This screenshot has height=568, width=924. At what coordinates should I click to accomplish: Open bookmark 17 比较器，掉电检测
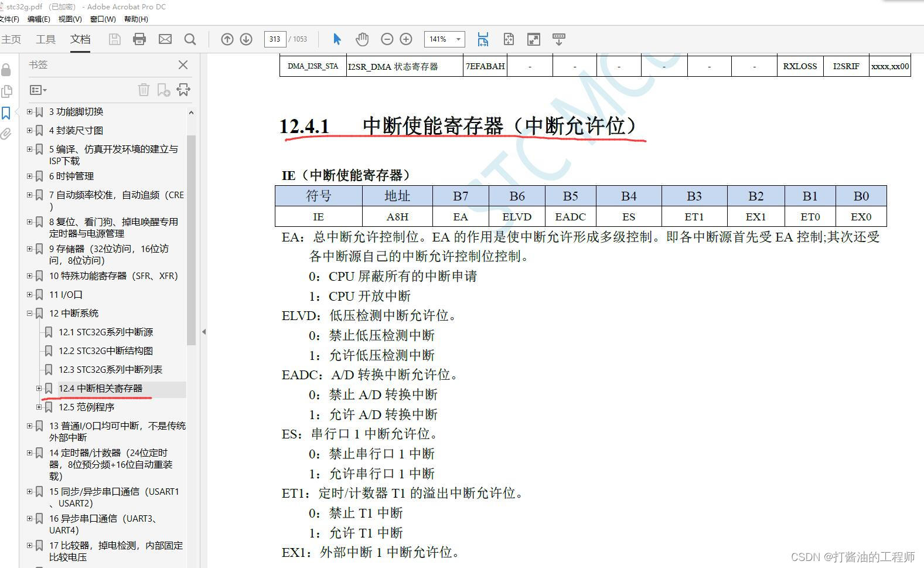click(x=116, y=551)
